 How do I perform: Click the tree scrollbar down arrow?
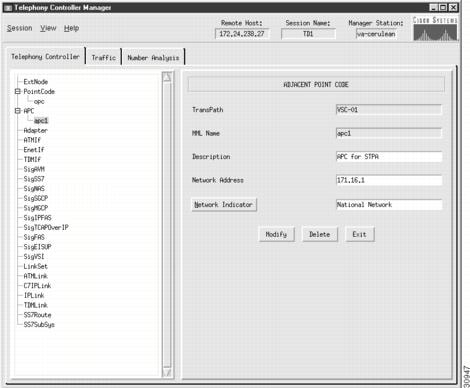pyautogui.click(x=167, y=372)
